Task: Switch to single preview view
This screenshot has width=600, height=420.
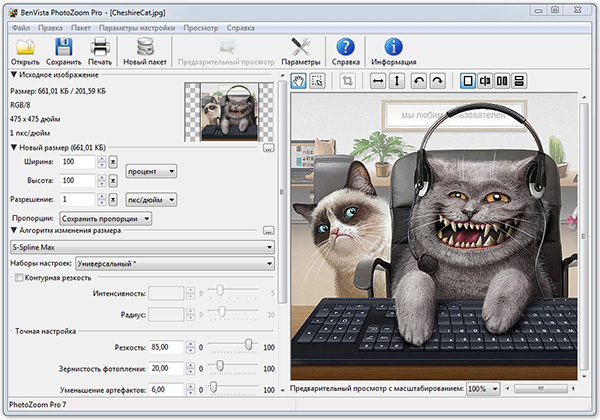Action: tap(468, 81)
